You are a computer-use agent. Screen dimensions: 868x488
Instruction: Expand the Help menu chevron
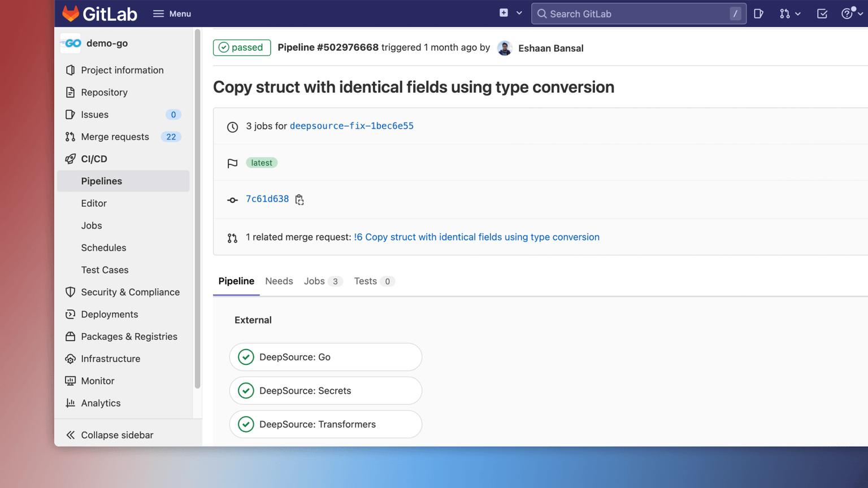pos(860,14)
